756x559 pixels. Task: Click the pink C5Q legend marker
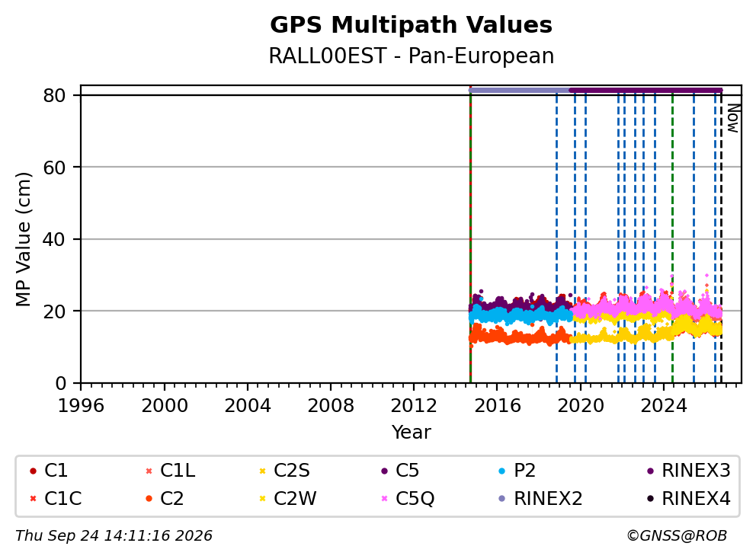click(x=384, y=499)
